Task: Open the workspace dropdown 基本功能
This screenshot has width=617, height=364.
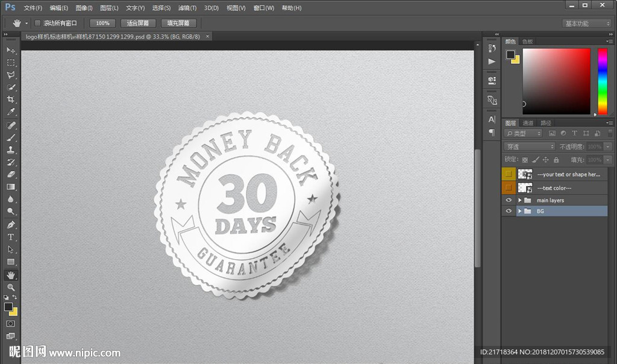Action: pos(587,24)
